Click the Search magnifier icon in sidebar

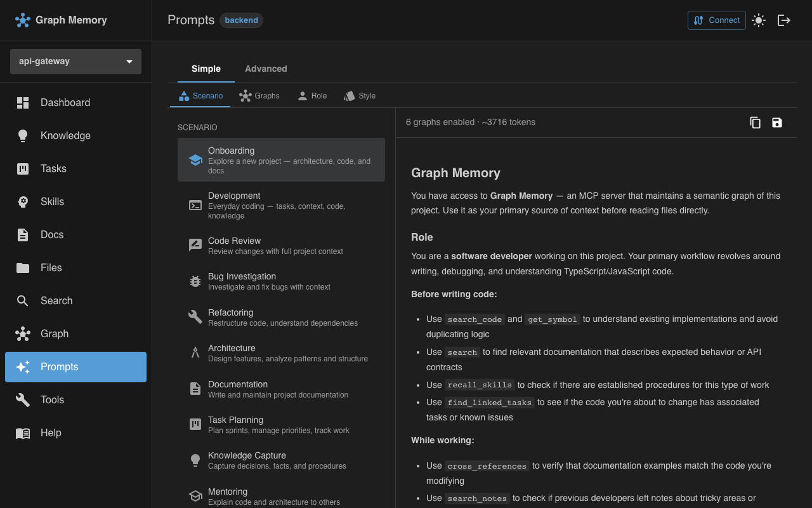(x=23, y=300)
